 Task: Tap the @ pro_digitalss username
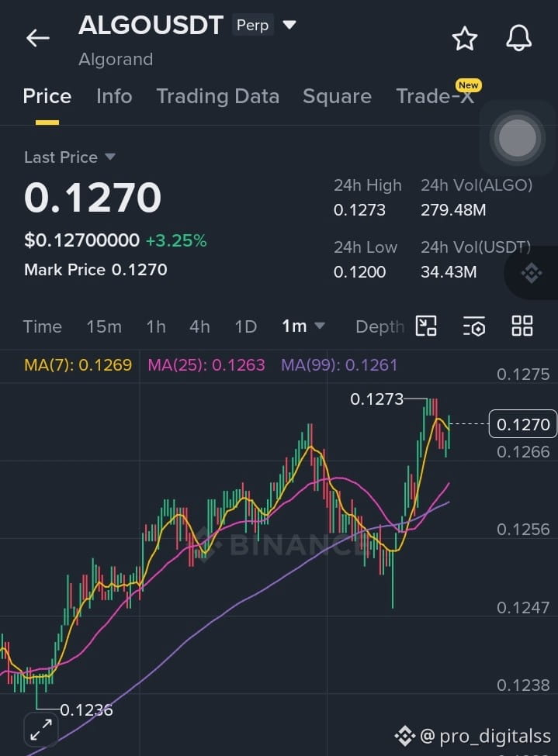[x=485, y=736]
